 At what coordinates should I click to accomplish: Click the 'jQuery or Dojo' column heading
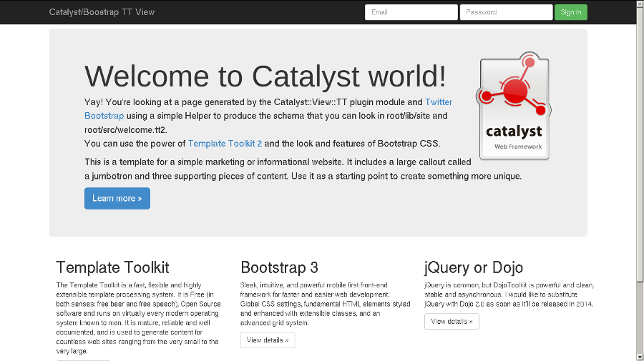474,267
